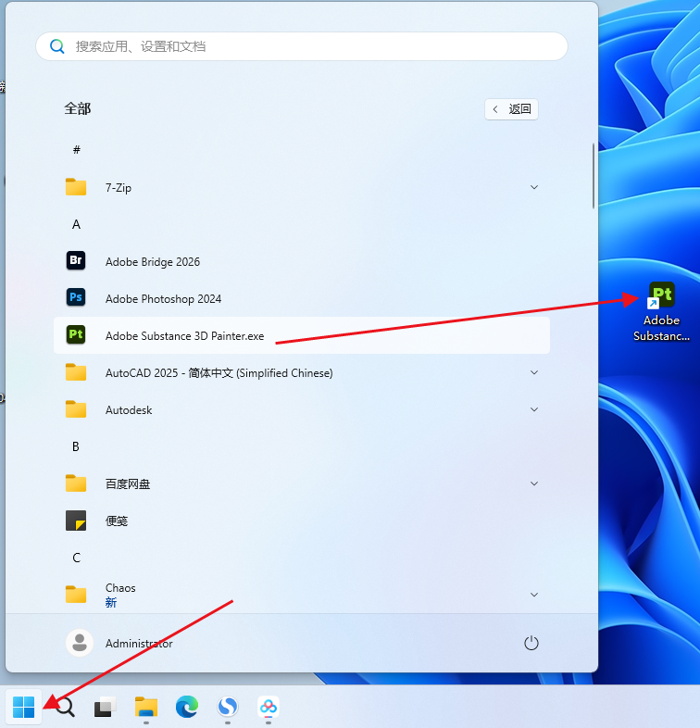This screenshot has width=700, height=728.
Task: Expand the 7-Zip folder chevron
Action: [534, 187]
